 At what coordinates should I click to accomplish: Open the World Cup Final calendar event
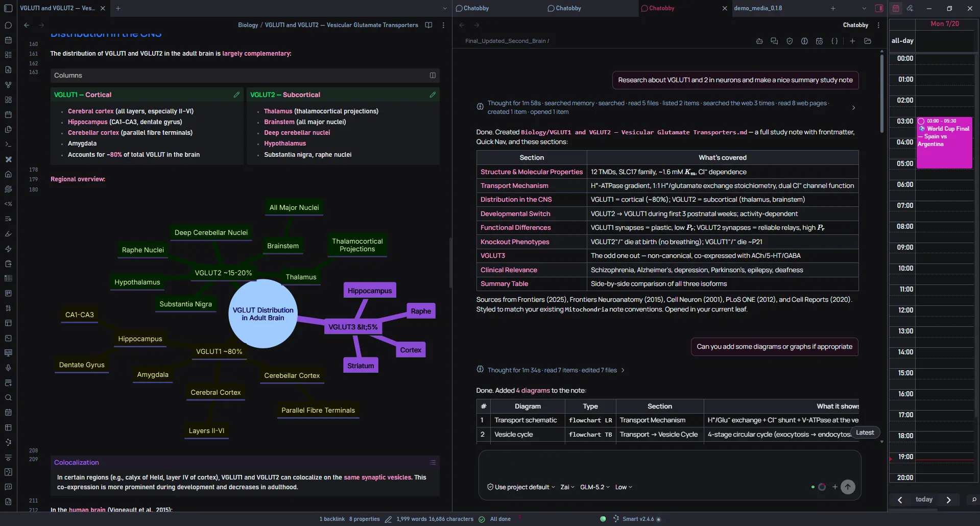pos(944,142)
